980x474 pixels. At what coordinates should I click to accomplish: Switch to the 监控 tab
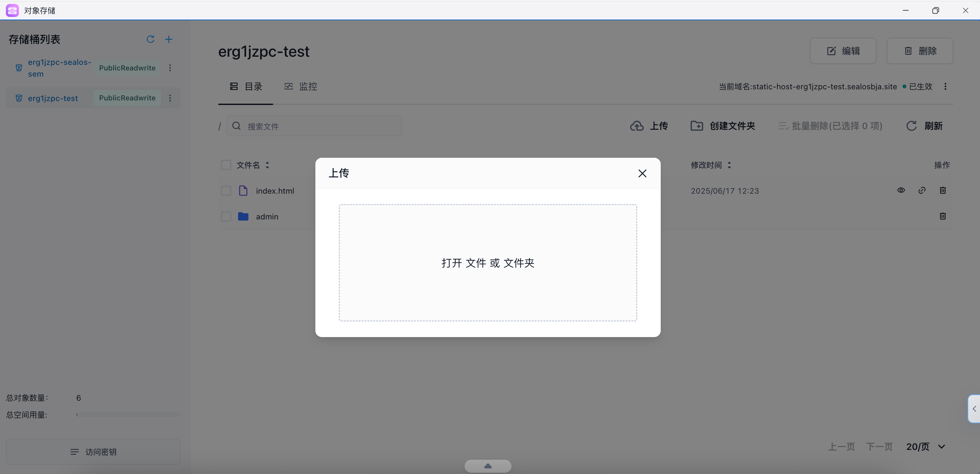tap(300, 86)
